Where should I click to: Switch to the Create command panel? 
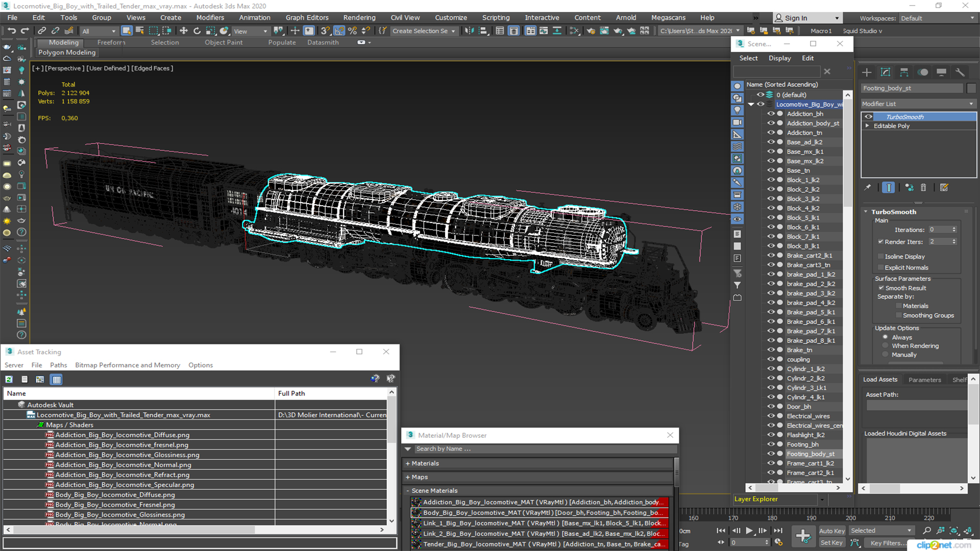tap(867, 72)
